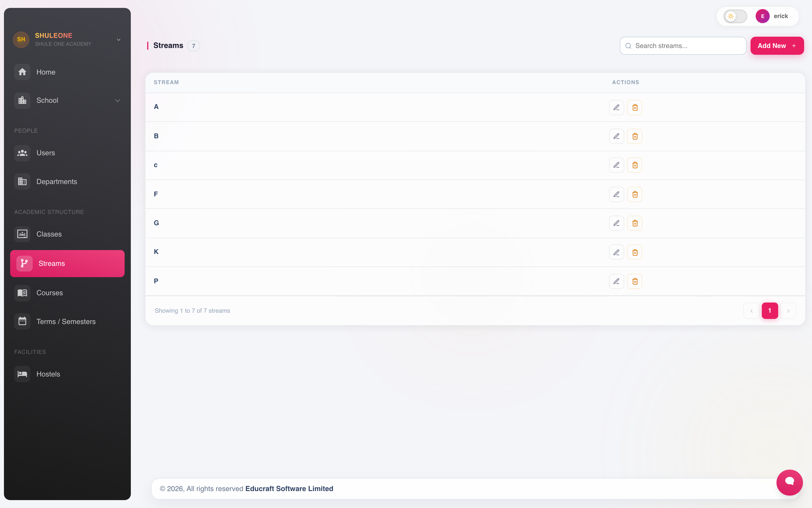The image size is (812, 508).
Task: Go to Terms / Semesters
Action: pos(67,321)
